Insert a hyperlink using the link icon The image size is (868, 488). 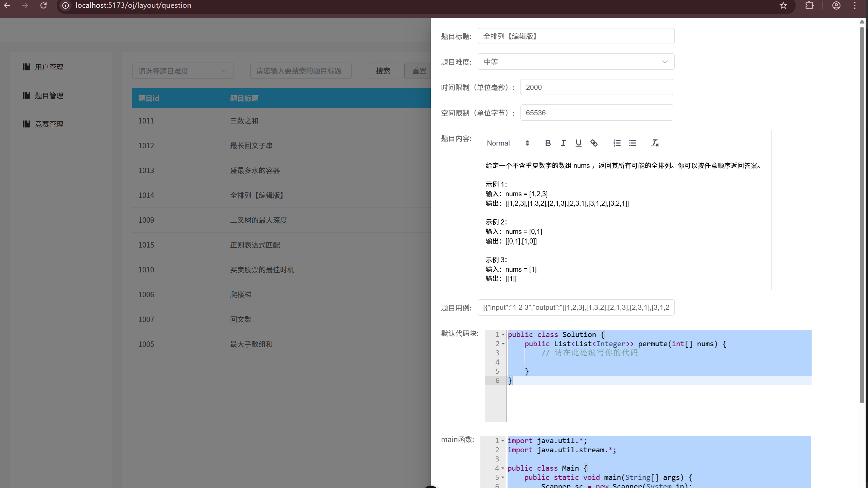pos(594,143)
